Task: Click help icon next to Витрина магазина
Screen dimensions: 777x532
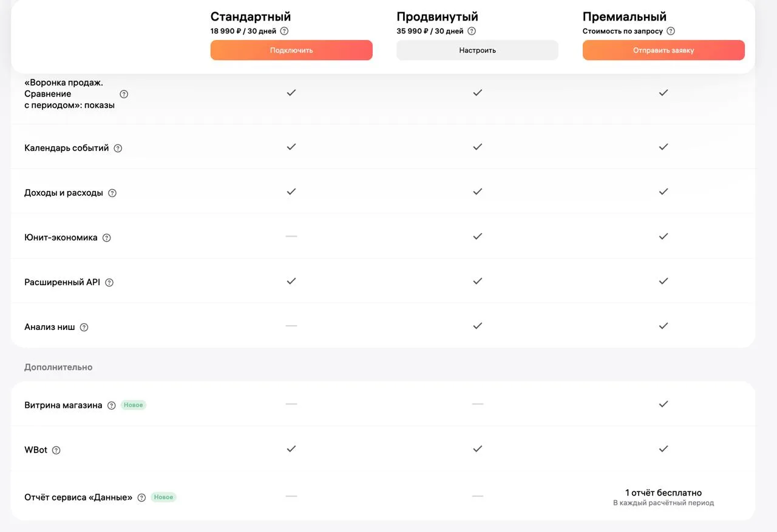Action: [x=111, y=406]
